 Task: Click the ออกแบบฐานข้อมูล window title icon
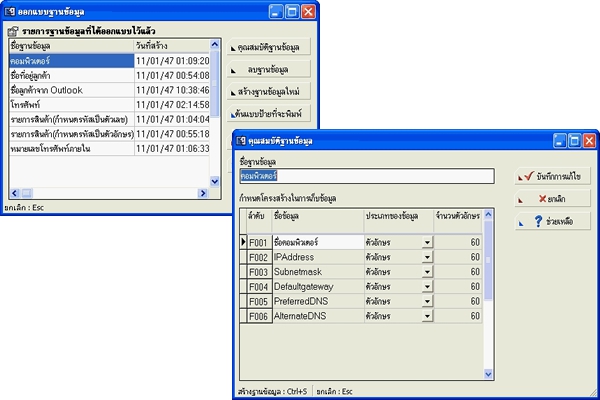10,12
